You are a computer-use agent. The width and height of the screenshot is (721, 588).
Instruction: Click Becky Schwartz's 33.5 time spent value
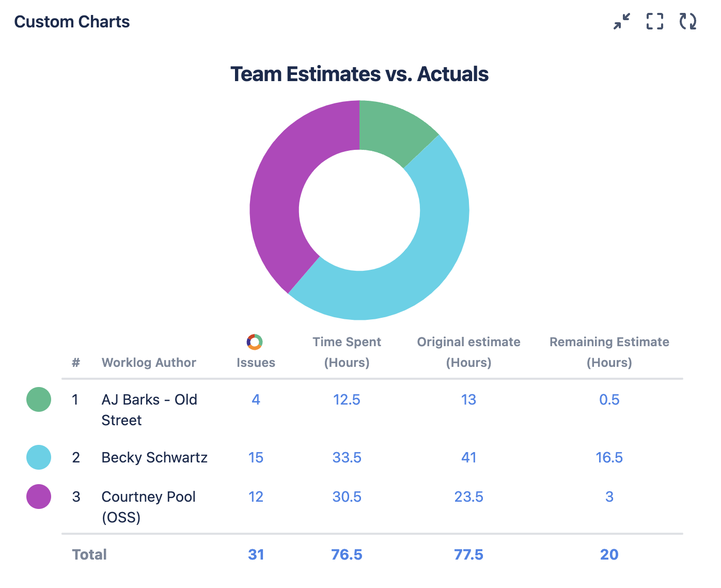point(347,457)
